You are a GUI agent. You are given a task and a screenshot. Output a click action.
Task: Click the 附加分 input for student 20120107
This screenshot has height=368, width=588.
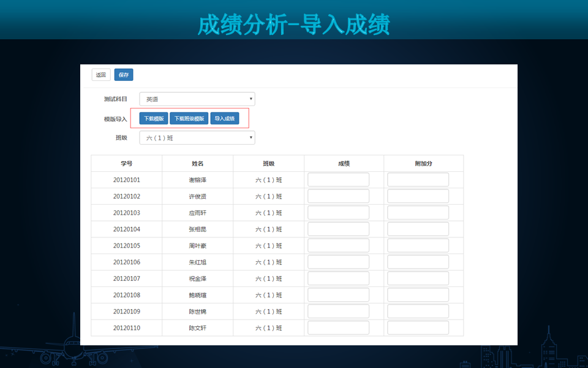[418, 278]
